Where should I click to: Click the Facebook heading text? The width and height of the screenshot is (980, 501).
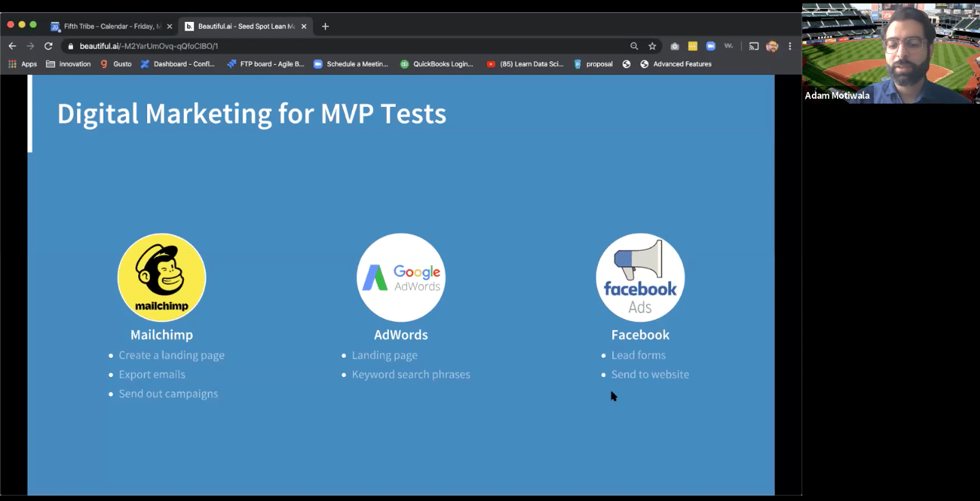[x=640, y=335]
